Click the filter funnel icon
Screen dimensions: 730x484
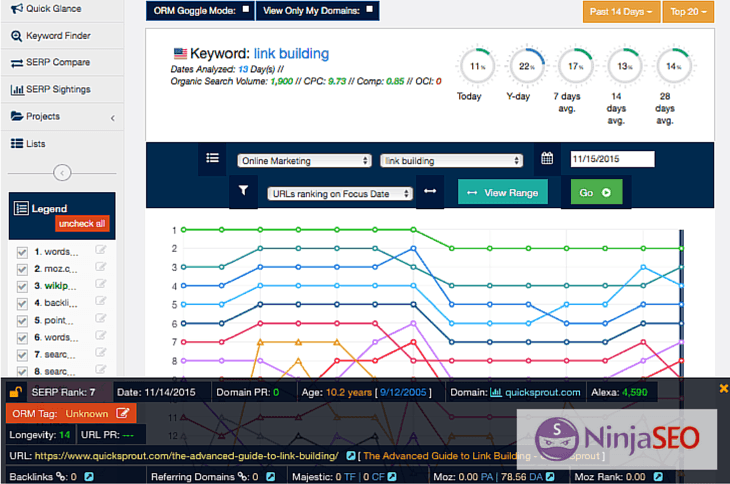click(243, 190)
